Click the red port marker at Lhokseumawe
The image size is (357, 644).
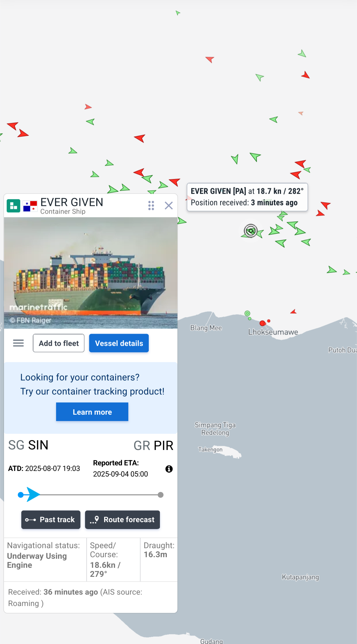coord(262,323)
